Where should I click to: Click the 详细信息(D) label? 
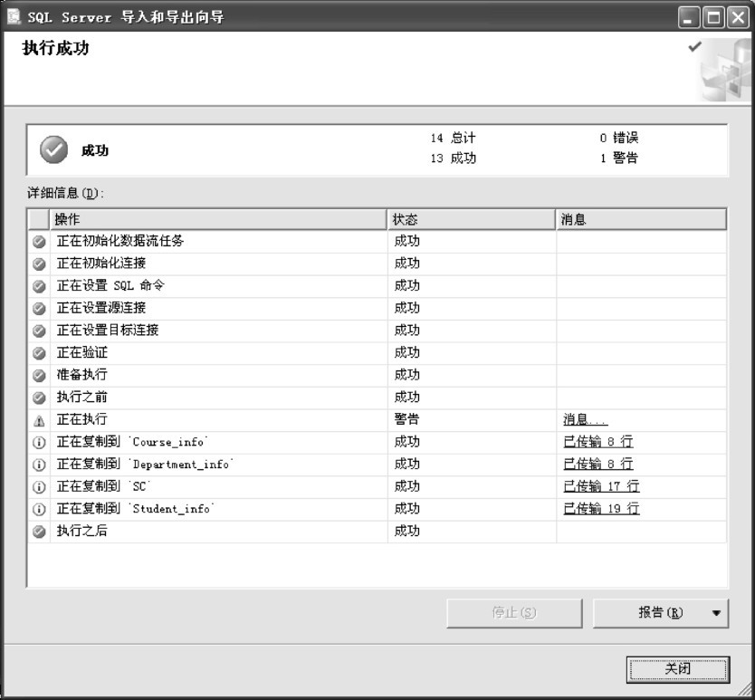(x=65, y=194)
